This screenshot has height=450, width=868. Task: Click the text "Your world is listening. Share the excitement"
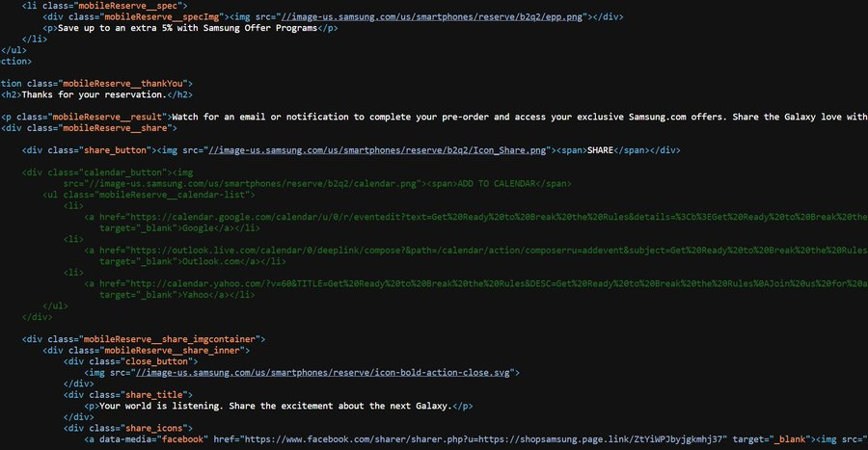[217, 406]
